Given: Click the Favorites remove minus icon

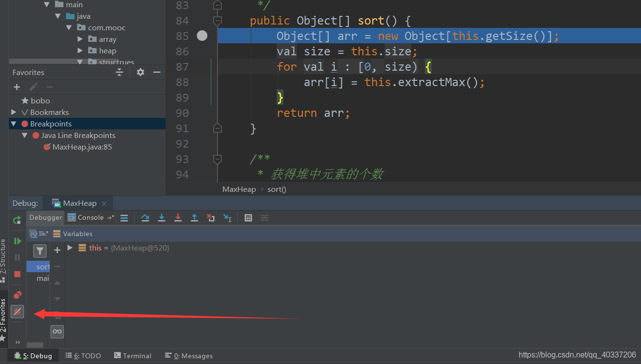Looking at the screenshot, I should click(50, 87).
